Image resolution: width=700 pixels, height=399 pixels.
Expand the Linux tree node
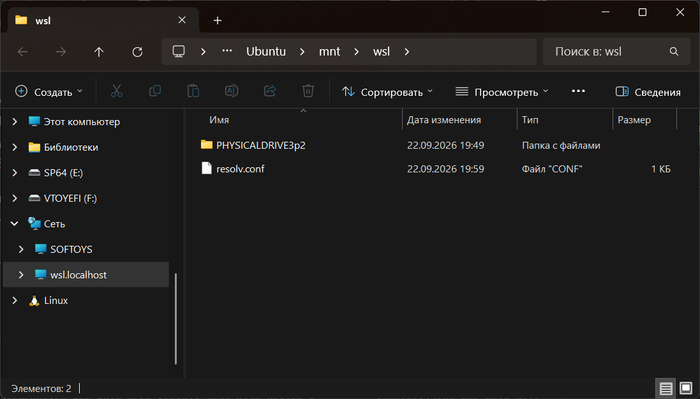pos(14,300)
